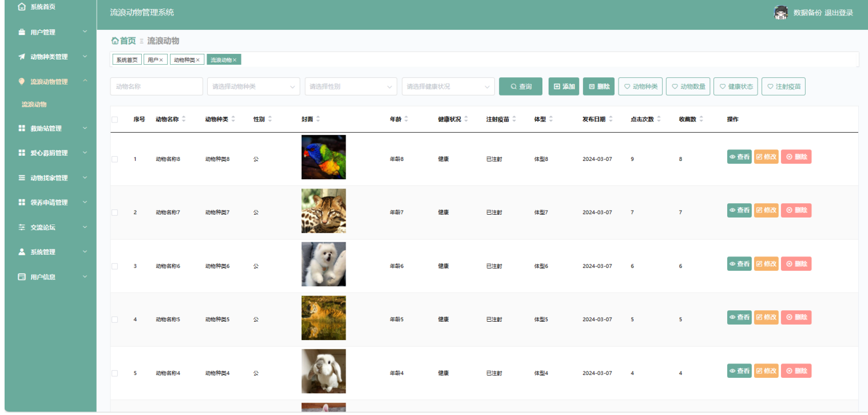Click 查看 for row 动物名称8
This screenshot has height=415, width=868.
tap(739, 157)
